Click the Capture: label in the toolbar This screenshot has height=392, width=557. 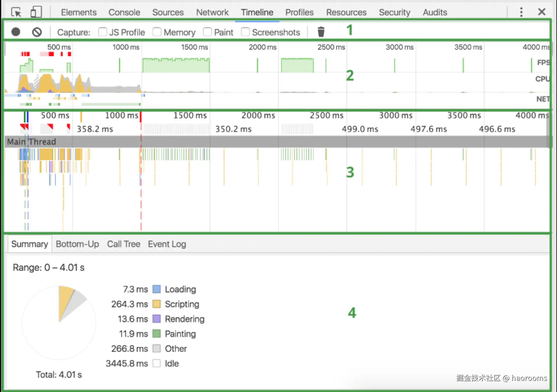pyautogui.click(x=74, y=32)
